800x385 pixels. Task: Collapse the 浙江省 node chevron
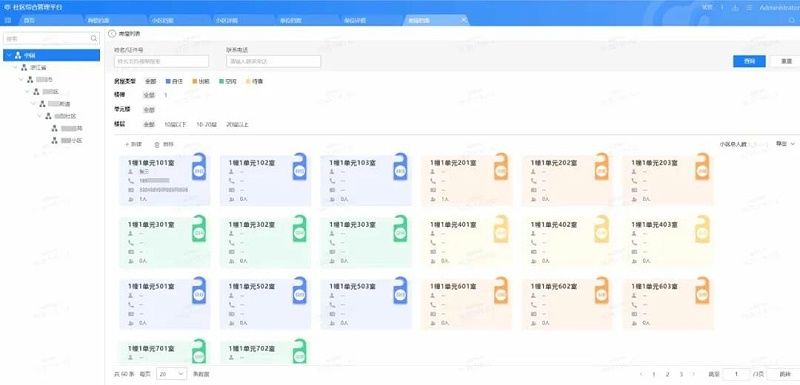pos(15,67)
